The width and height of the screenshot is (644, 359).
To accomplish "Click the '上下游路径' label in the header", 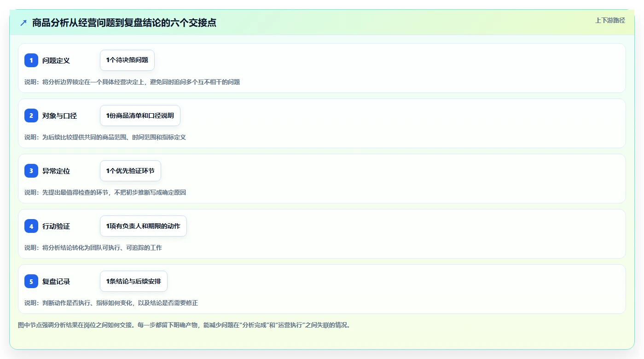I will 610,20.
